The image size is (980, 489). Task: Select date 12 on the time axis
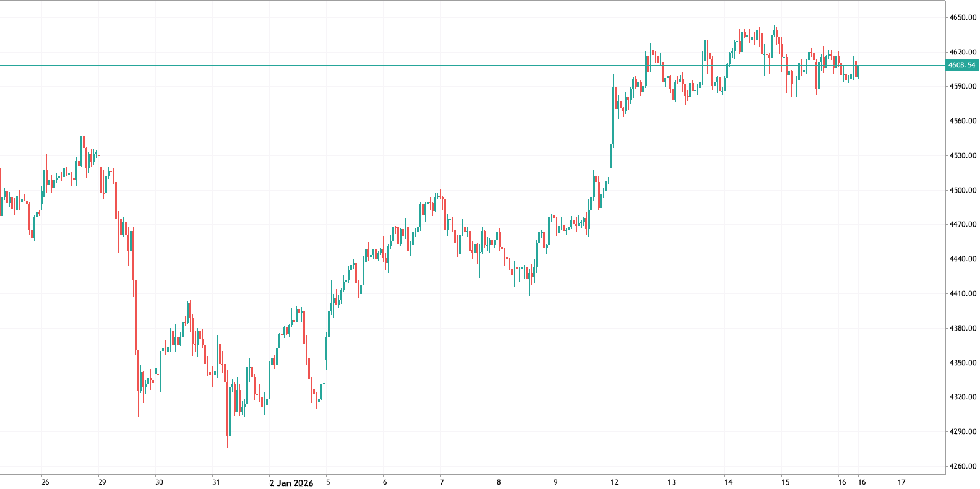tap(613, 483)
